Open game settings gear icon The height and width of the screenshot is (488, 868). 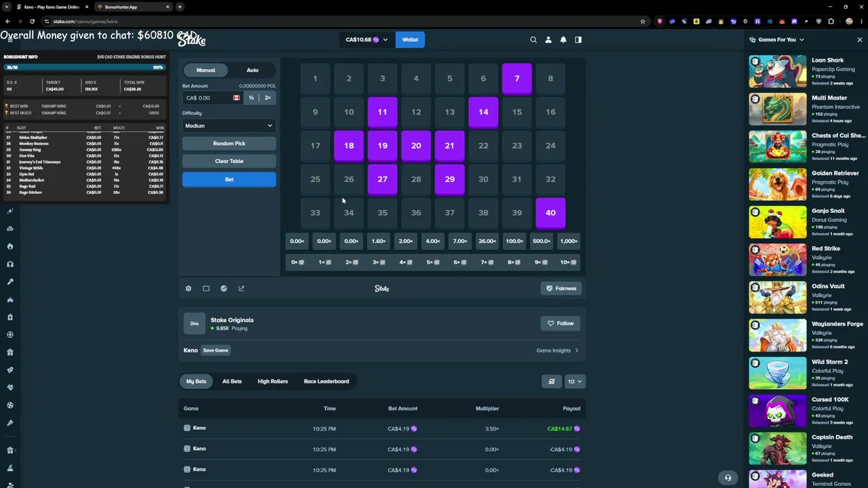pos(189,289)
